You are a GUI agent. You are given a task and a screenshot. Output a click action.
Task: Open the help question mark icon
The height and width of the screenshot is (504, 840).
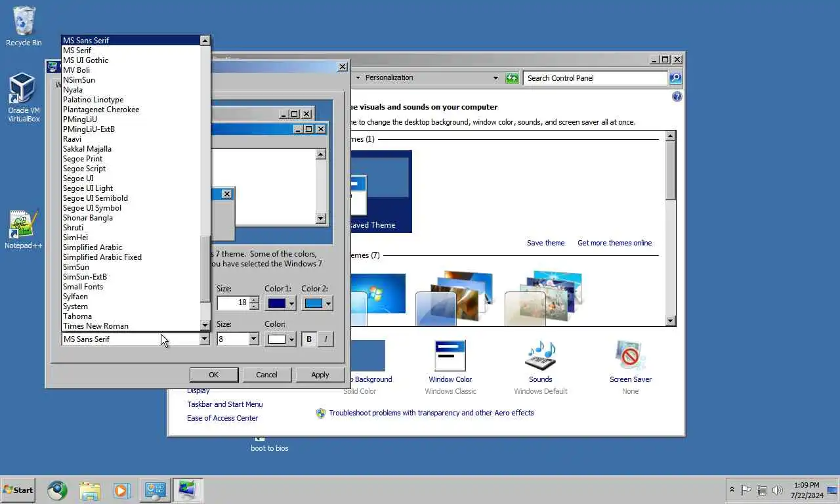pyautogui.click(x=677, y=96)
